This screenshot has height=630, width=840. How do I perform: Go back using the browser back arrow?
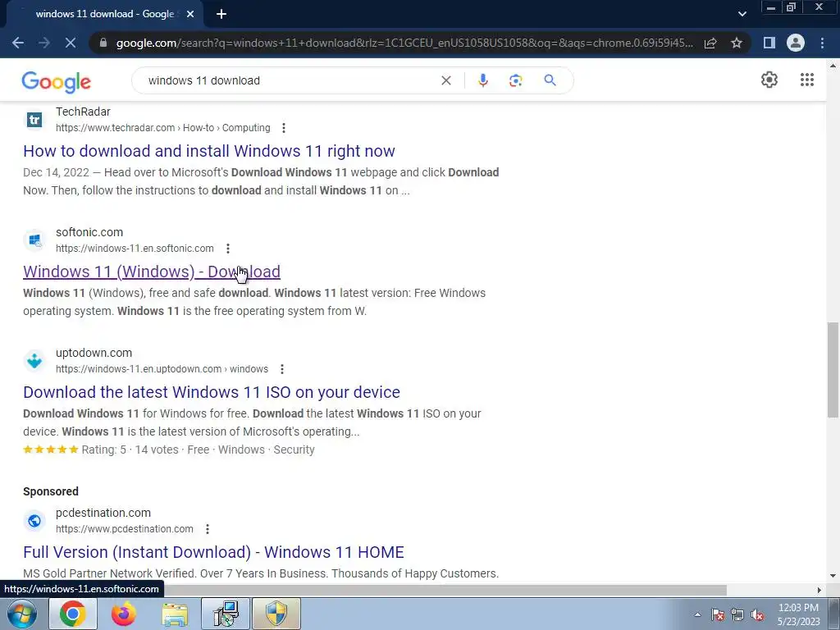coord(18,43)
